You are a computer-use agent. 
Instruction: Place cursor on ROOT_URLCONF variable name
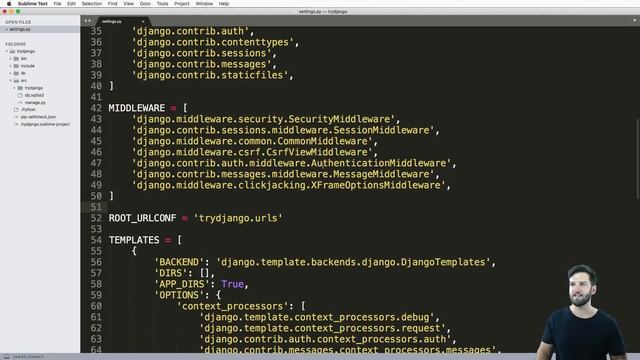click(x=142, y=218)
